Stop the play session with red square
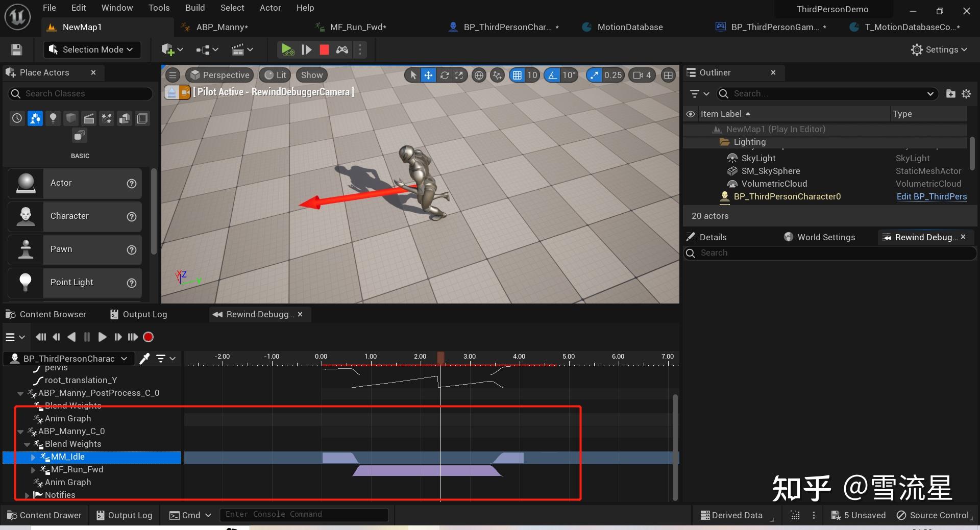The height and width of the screenshot is (530, 980). [324, 49]
